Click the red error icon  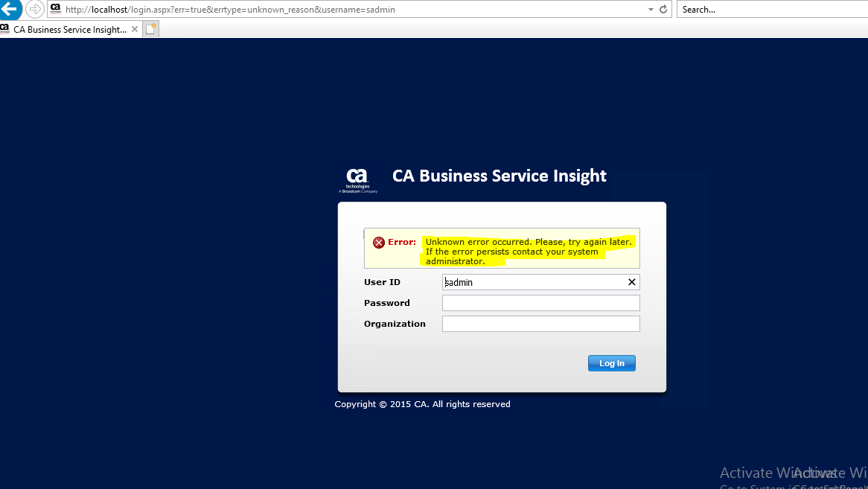coord(379,243)
